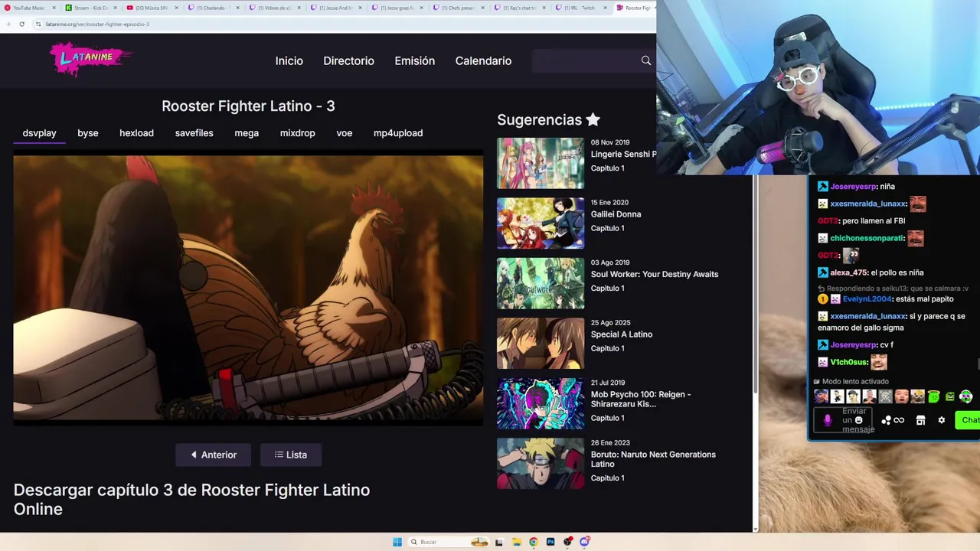Image resolution: width=980 pixels, height=551 pixels.
Task: Click the Mob Psycho 100 thumbnail
Action: [x=541, y=403]
